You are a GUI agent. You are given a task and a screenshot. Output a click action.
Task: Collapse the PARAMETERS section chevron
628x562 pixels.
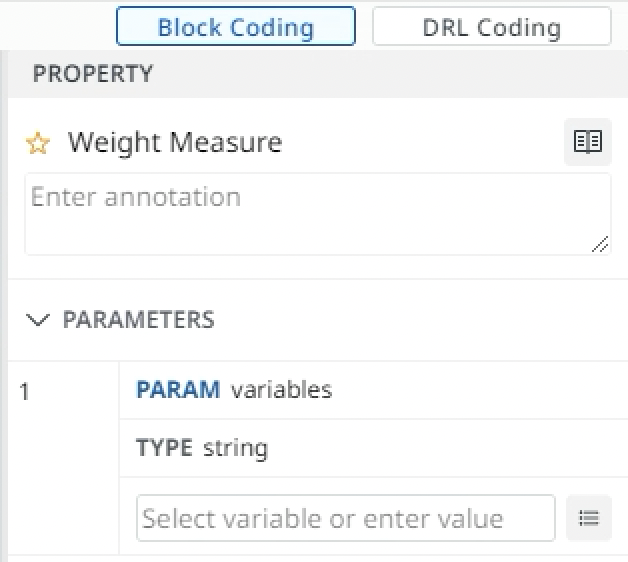pos(38,320)
